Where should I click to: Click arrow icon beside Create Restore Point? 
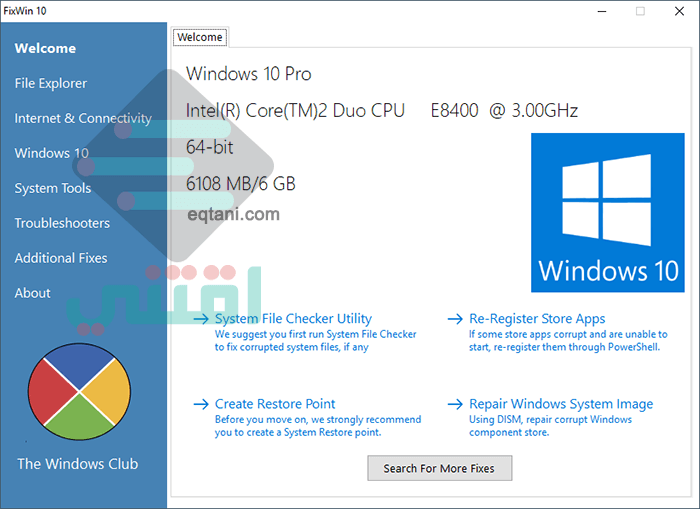201,404
